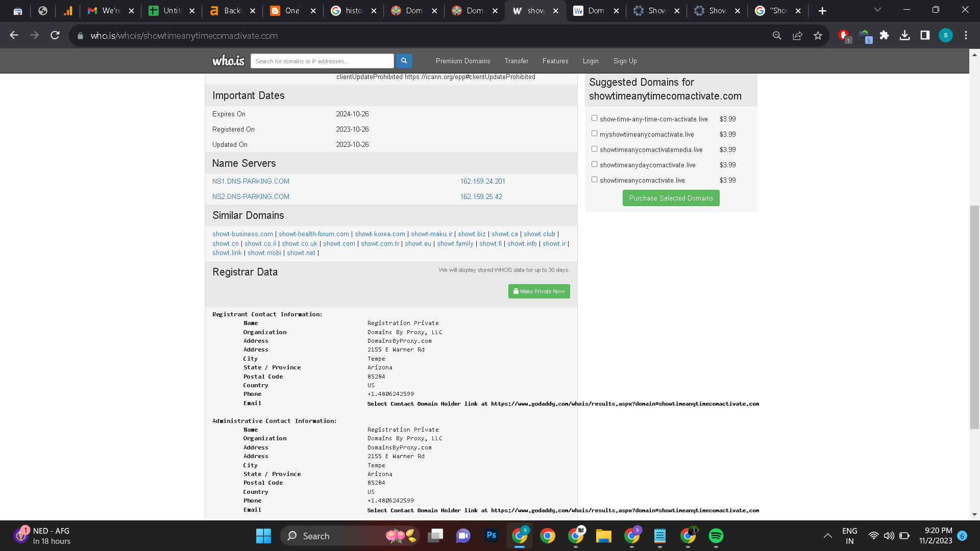Image resolution: width=980 pixels, height=551 pixels.
Task: Click Login in the navigation bar
Action: click(591, 61)
